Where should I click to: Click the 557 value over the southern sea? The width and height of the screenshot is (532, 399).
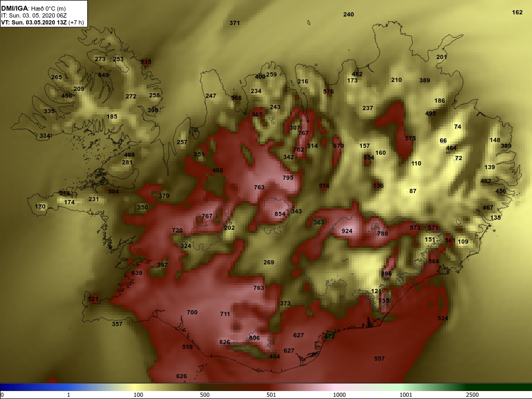[x=379, y=359]
